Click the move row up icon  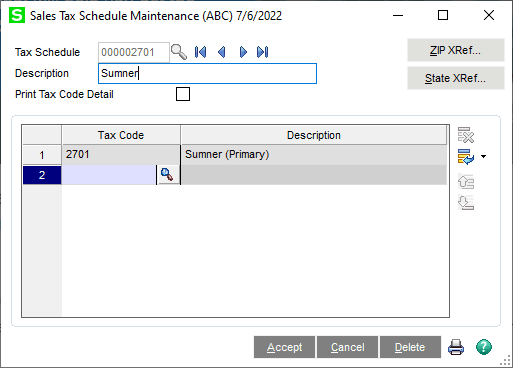click(x=466, y=181)
